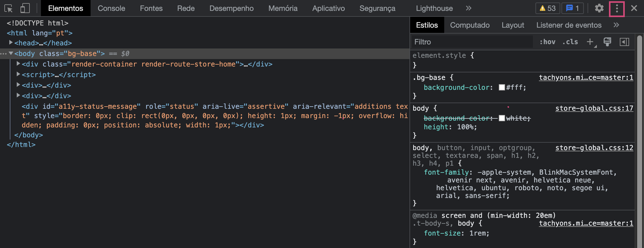
Task: Activate the inspect element picker tool
Action: coord(8,8)
